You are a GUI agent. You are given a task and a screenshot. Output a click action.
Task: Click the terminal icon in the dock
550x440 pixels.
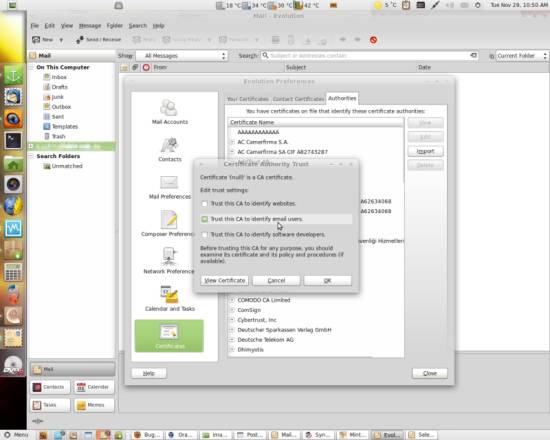(13, 141)
